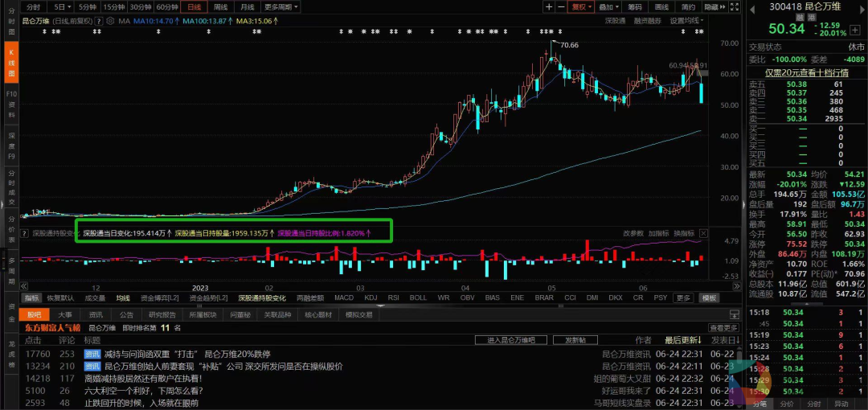
Task: Switch to the 公告 tab
Action: click(126, 314)
